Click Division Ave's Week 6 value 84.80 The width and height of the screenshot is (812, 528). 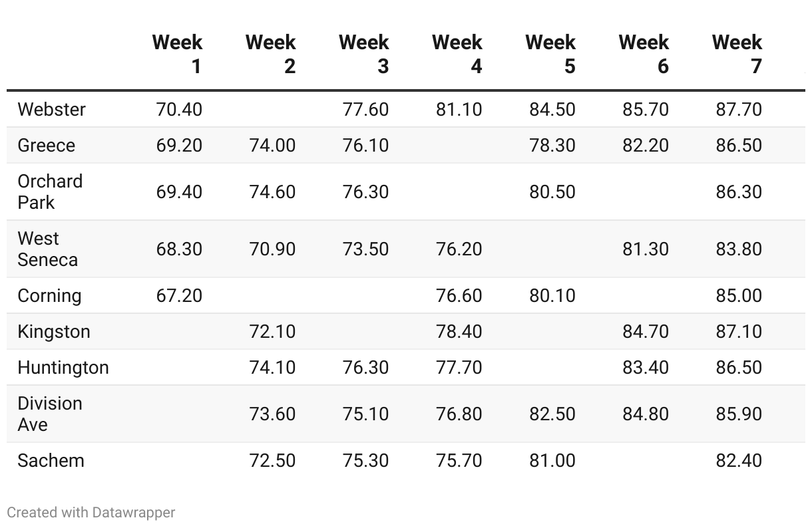(646, 414)
